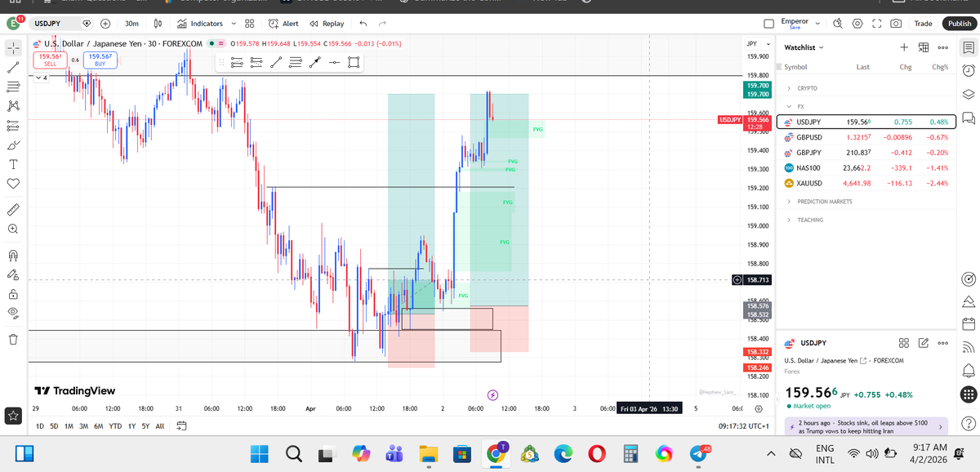Add symbol to watchlist with plus
The image size is (980, 472).
(904, 47)
